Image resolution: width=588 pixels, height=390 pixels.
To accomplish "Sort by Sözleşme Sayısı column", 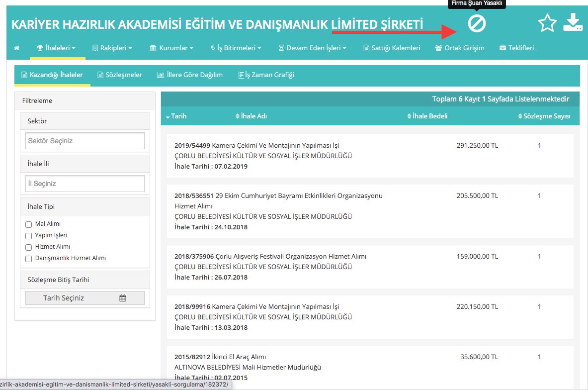I will point(544,116).
